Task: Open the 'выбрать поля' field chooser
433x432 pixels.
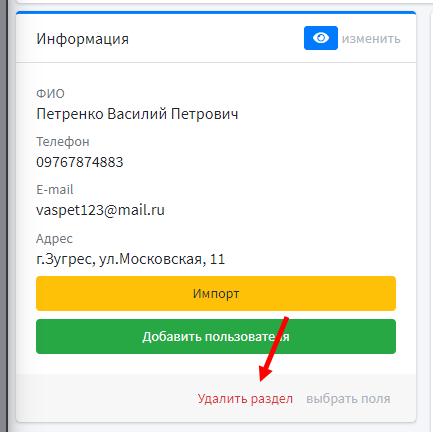Action: [348, 399]
